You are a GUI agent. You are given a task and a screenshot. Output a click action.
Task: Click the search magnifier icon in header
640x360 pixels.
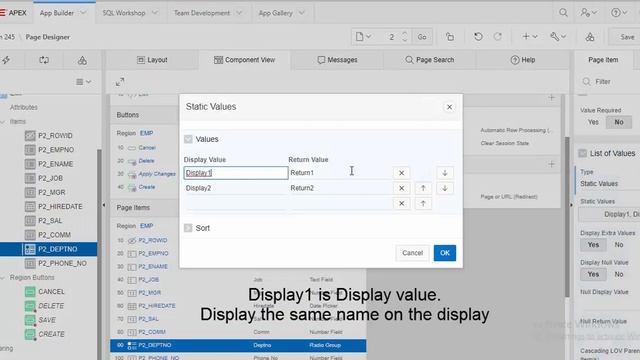point(563,13)
